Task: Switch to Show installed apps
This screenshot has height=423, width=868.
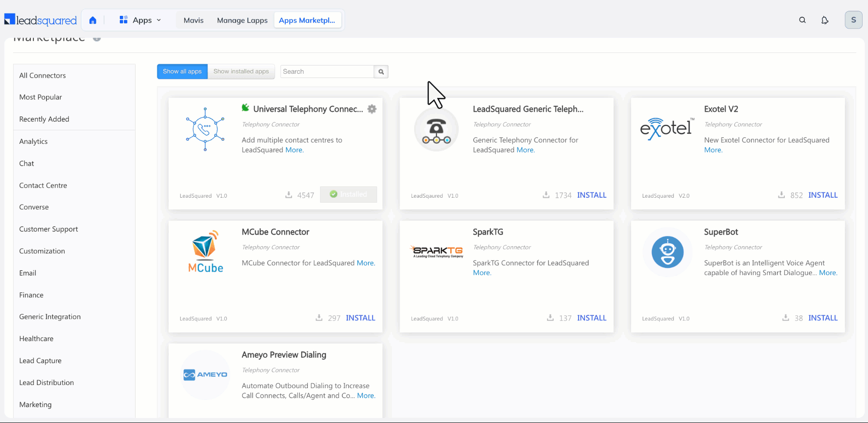Action: tap(241, 71)
